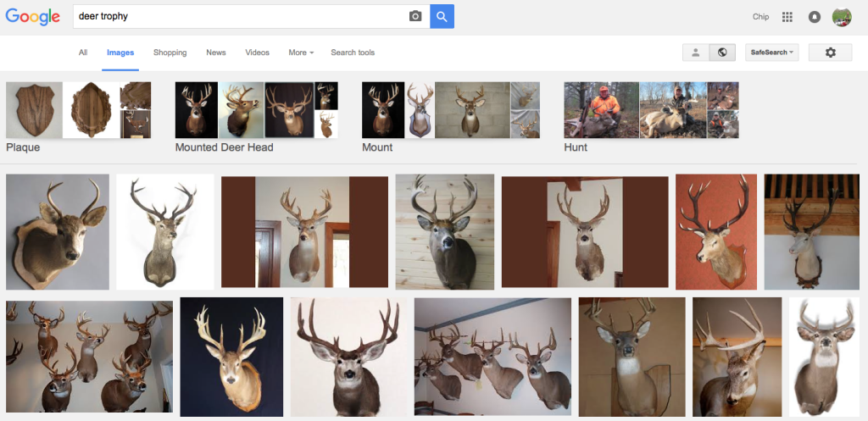This screenshot has width=868, height=421.
Task: Switch to the Shopping tab
Action: (170, 53)
